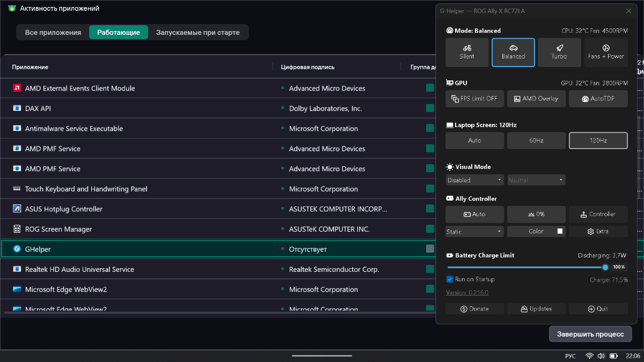Open the volume speaker tray icon

[x=601, y=356]
